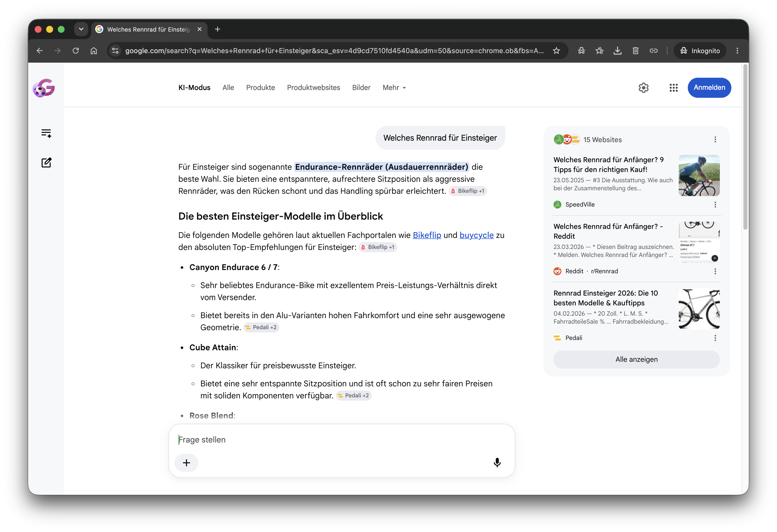The width and height of the screenshot is (777, 532).
Task: Click the browser address bar URL
Action: (334, 50)
